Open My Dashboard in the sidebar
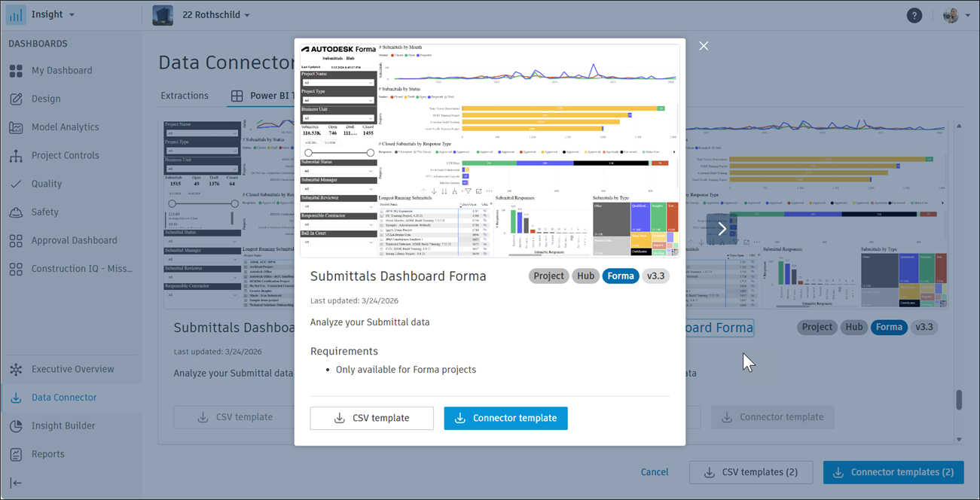Screen dimensions: 980x500 pos(62,71)
